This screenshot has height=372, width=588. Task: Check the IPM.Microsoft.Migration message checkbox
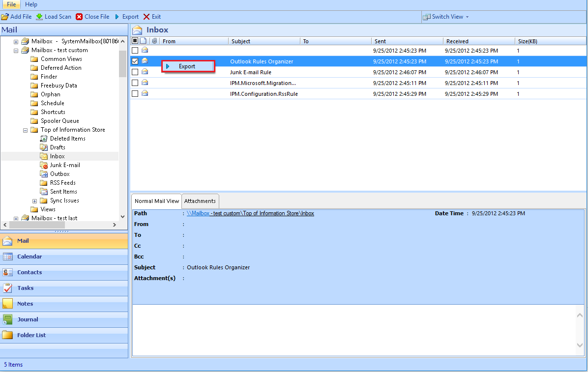[x=135, y=83]
